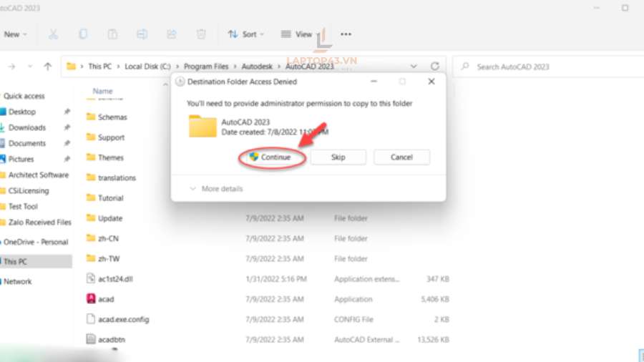Expand More details in the dialog
The image size is (644, 362).
(216, 189)
